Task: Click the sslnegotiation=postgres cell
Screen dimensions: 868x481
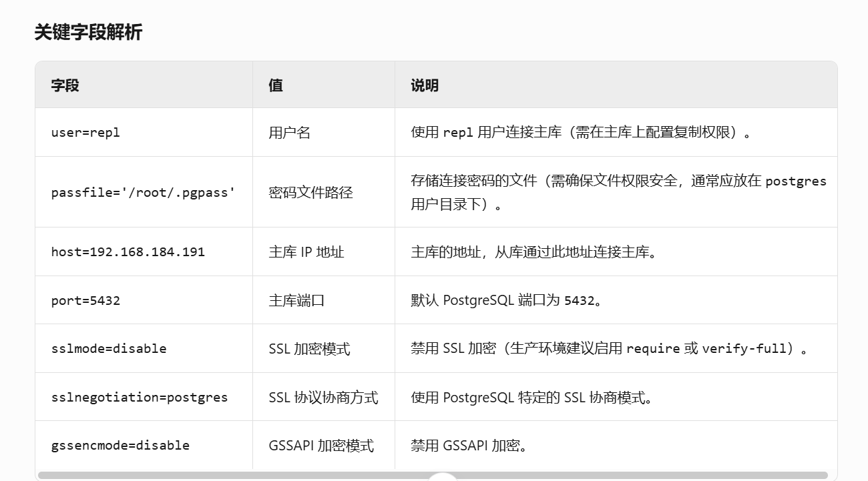Action: click(x=140, y=396)
